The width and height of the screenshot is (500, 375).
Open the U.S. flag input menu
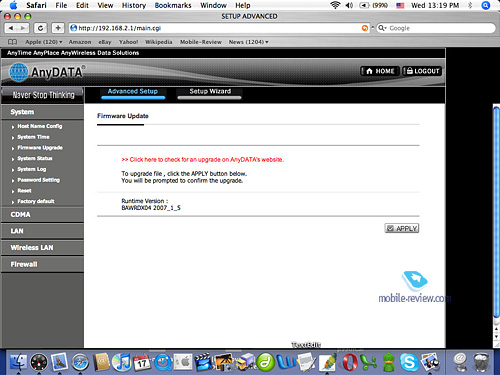click(x=400, y=5)
